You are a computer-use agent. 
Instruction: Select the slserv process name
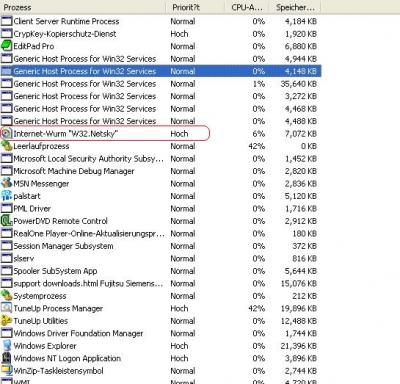pos(24,259)
